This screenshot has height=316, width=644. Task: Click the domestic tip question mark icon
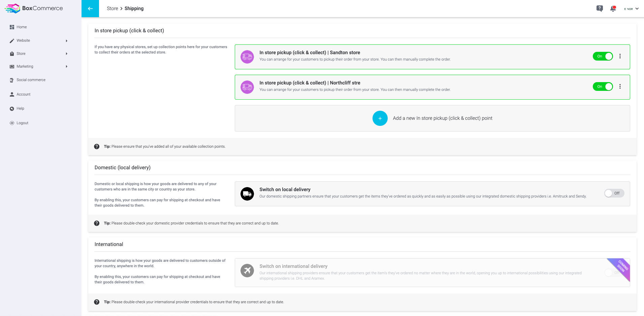97,223
